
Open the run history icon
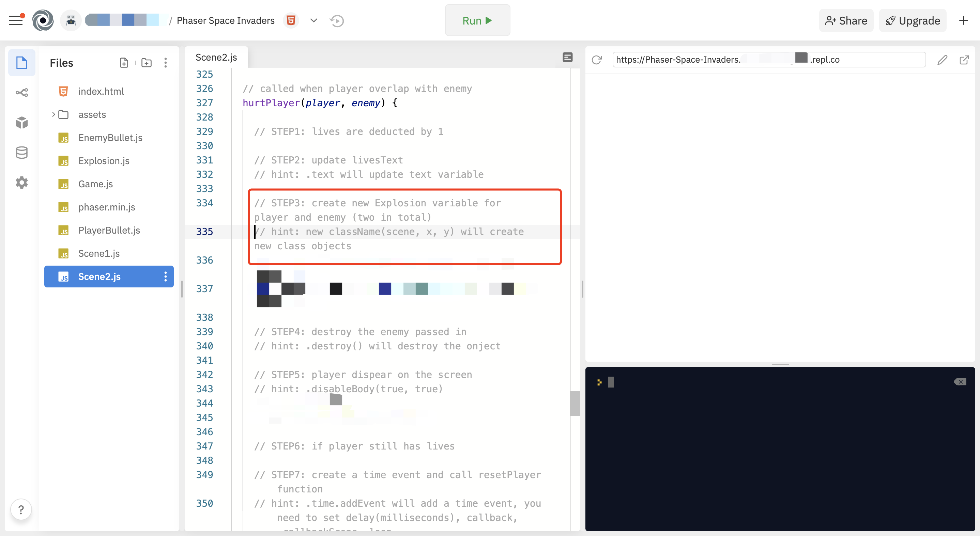pos(337,20)
